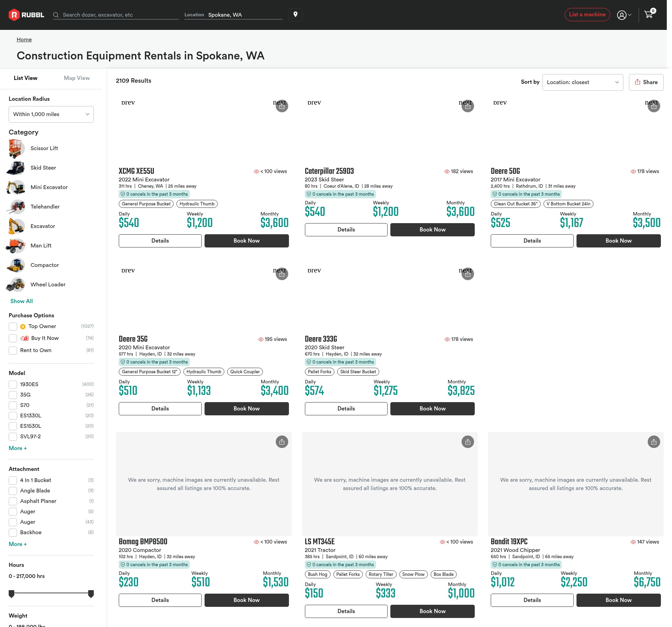This screenshot has height=627, width=672.
Task: Open Details for Bandit 19XPC
Action: point(532,600)
